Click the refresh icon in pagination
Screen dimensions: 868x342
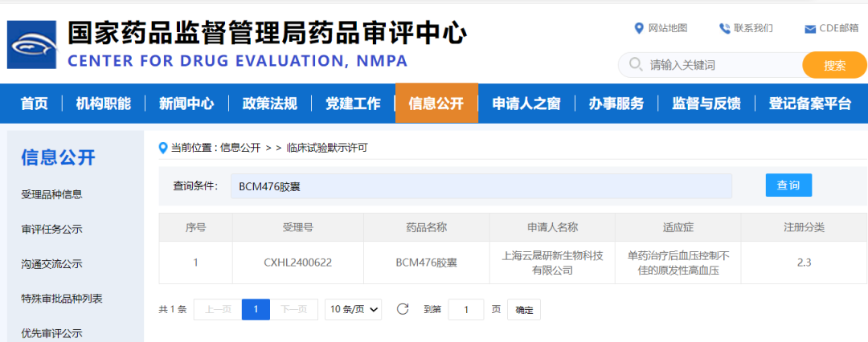tap(403, 309)
